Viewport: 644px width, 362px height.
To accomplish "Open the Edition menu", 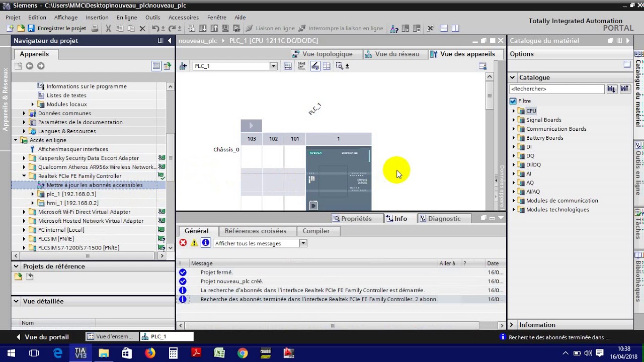I will coord(37,18).
